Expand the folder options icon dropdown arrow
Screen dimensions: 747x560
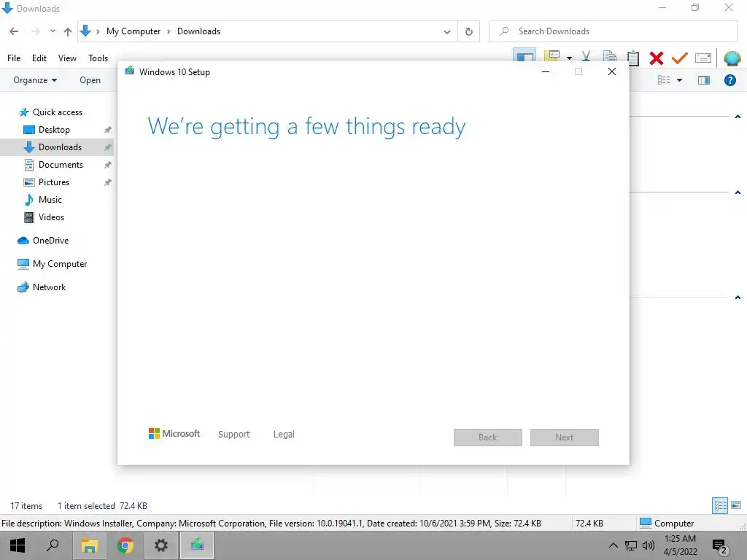pyautogui.click(x=569, y=58)
